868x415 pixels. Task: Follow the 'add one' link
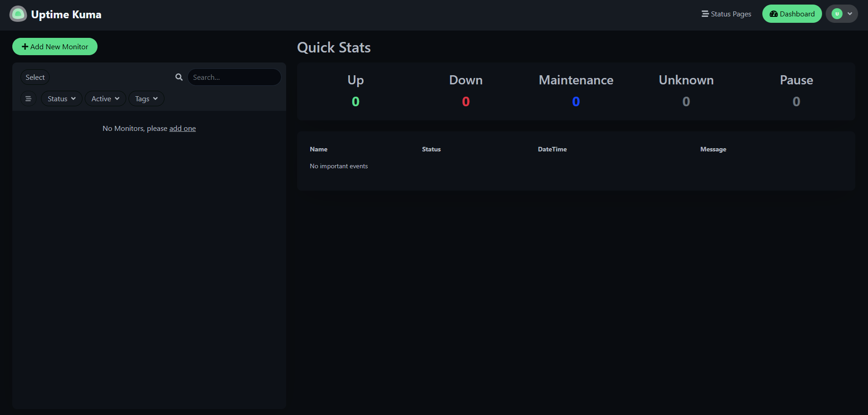pyautogui.click(x=183, y=129)
